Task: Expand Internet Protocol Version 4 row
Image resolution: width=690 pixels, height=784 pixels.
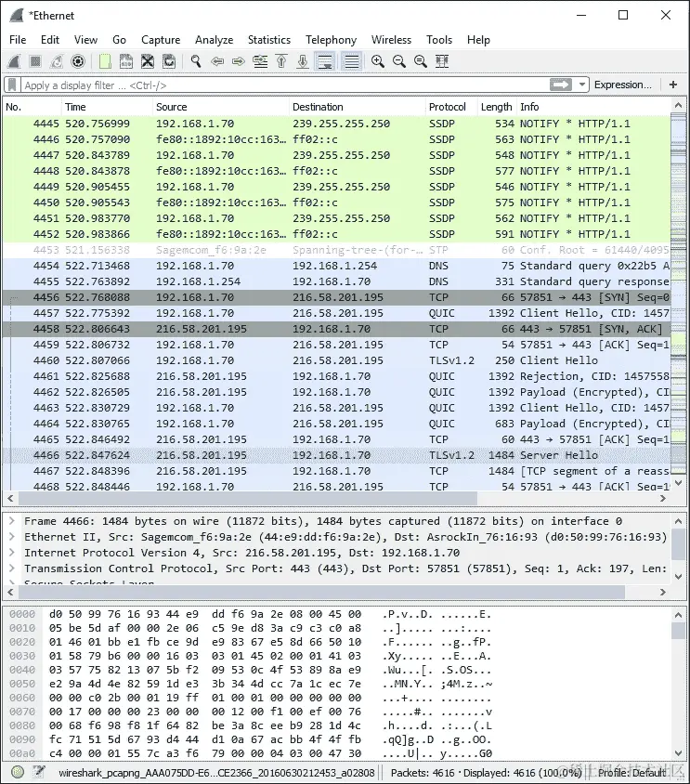Action: (11, 553)
